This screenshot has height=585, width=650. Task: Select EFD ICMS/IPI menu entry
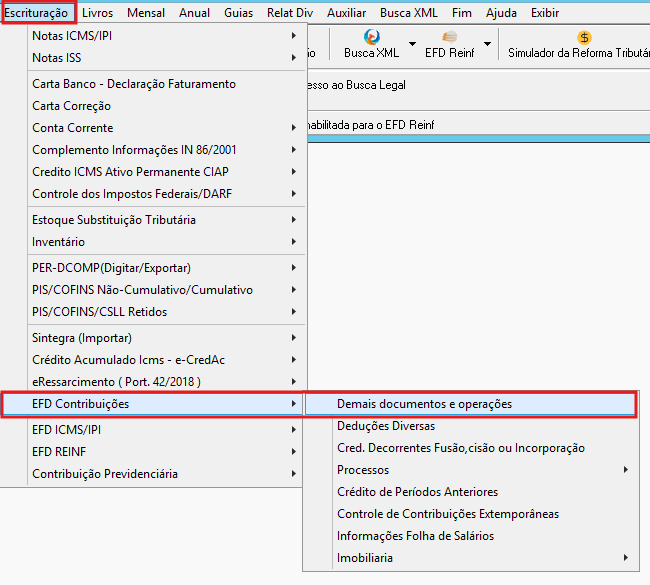(167, 430)
